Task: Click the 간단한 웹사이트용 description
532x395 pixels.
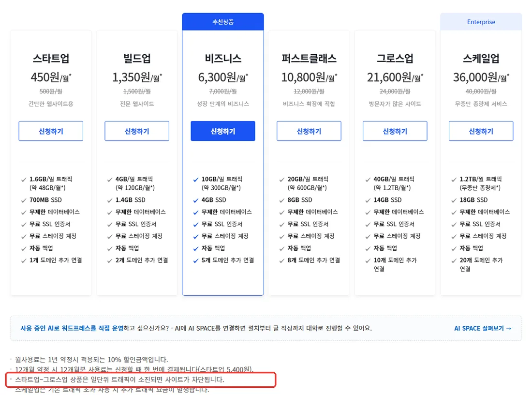Action: [51, 104]
